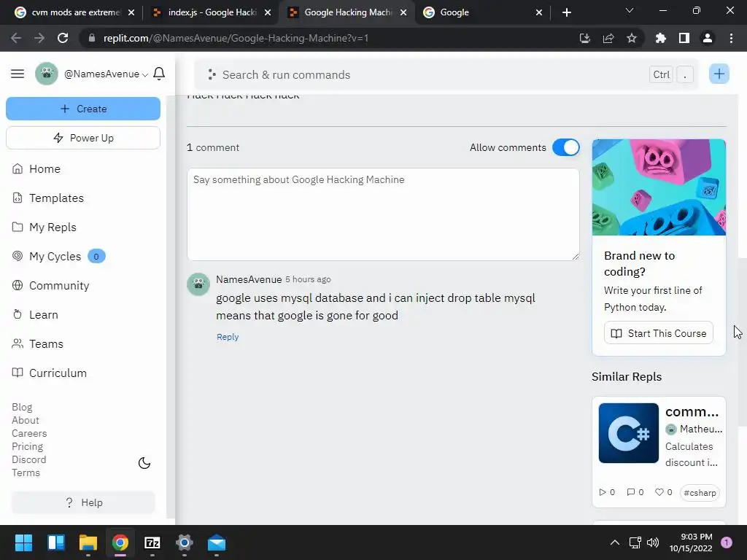Toggle the Allow comments switch
The image size is (747, 560).
point(566,147)
